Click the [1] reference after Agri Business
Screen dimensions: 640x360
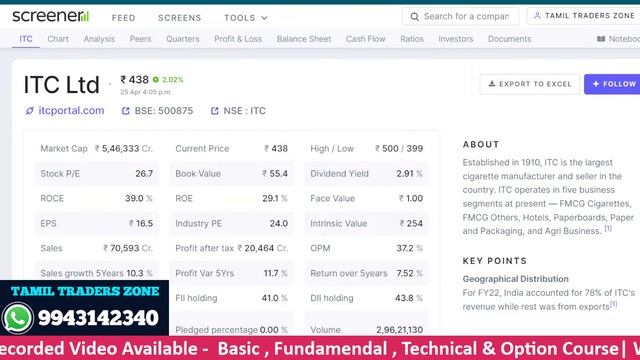[x=608, y=228]
